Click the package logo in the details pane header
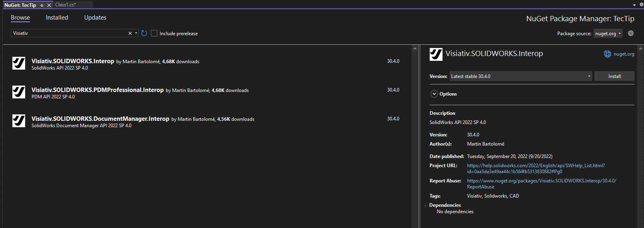Screen dimensions: 644x228 [x=436, y=54]
